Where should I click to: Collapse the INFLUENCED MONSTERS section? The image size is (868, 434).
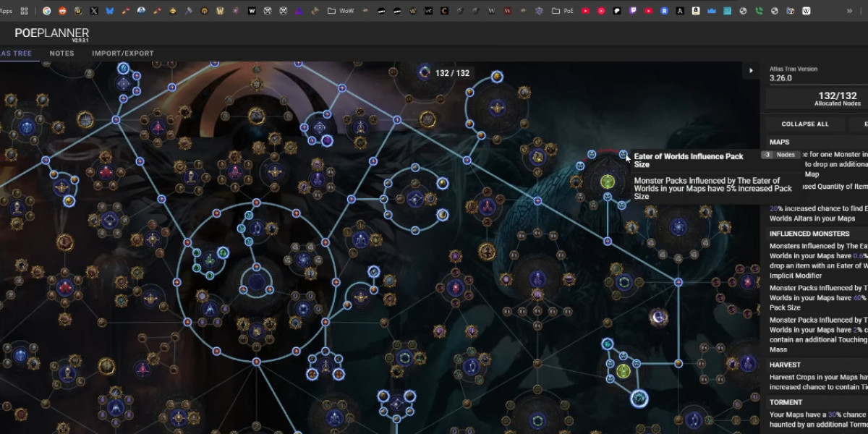tap(810, 234)
